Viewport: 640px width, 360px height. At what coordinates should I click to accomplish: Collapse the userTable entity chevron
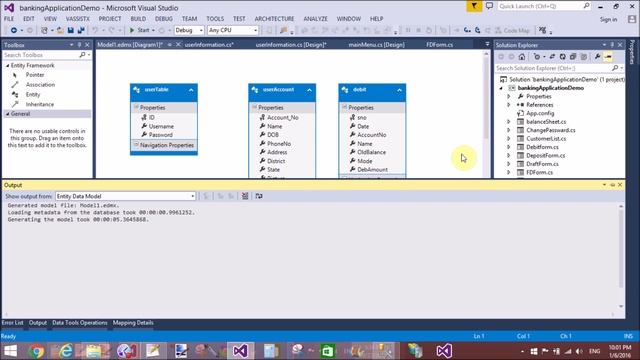191,90
